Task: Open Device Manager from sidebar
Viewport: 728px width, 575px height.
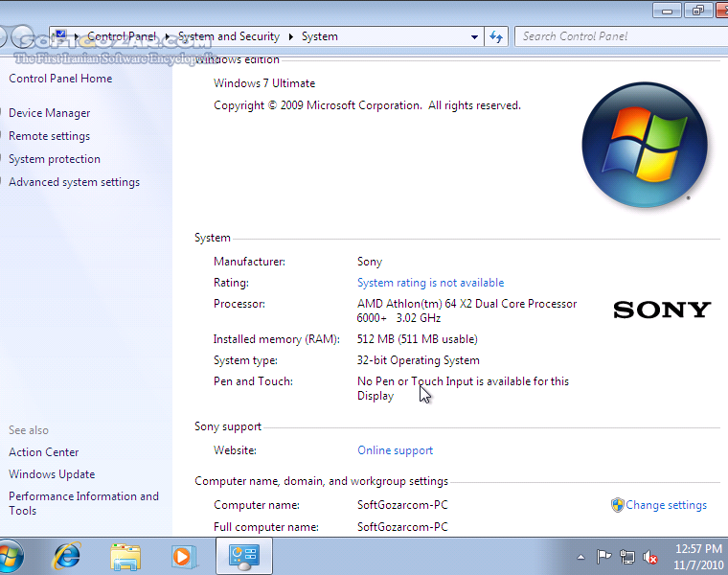Action: [49, 113]
